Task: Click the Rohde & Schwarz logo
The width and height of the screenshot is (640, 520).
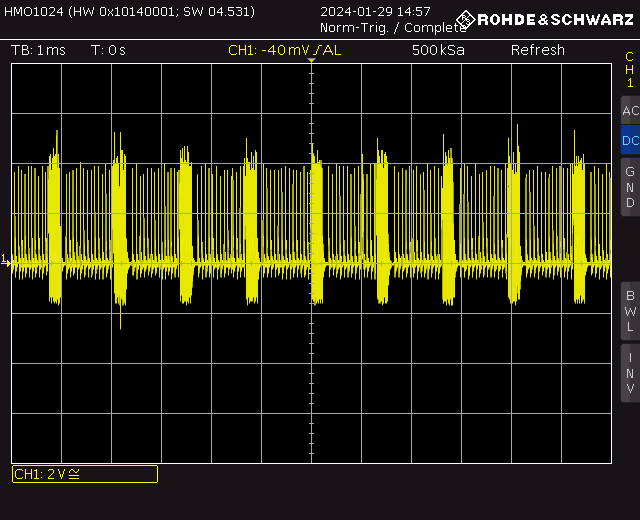Action: point(545,19)
